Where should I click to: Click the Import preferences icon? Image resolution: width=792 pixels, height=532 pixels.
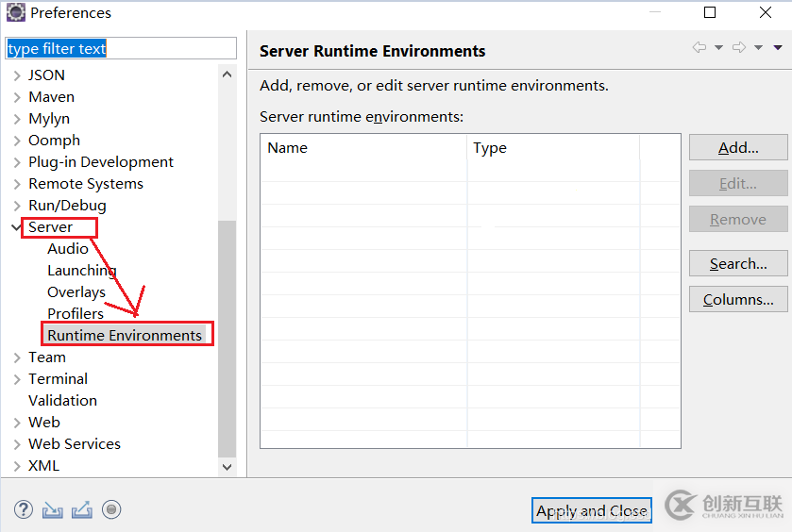[53, 510]
